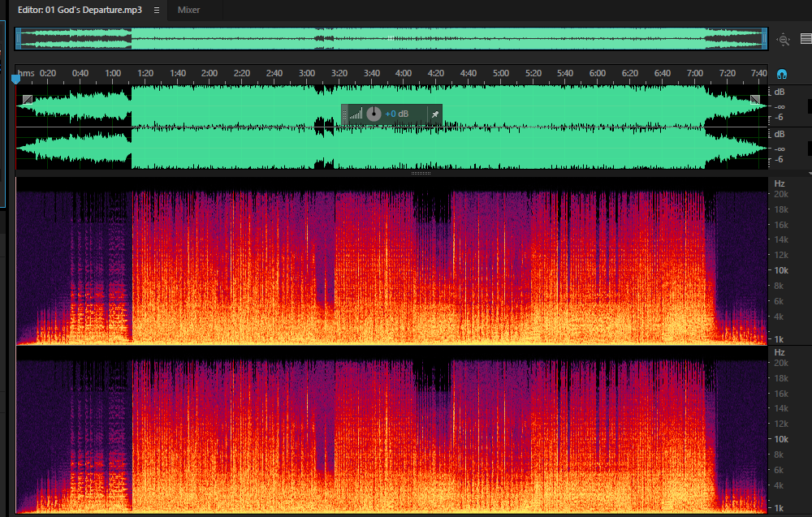Click 20k on the left channel frequency scale
The height and width of the screenshot is (517, 812).
click(781, 195)
